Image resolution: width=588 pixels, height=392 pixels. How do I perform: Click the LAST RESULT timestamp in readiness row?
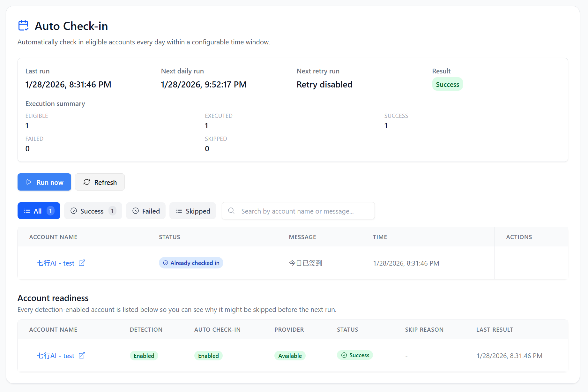coord(510,356)
